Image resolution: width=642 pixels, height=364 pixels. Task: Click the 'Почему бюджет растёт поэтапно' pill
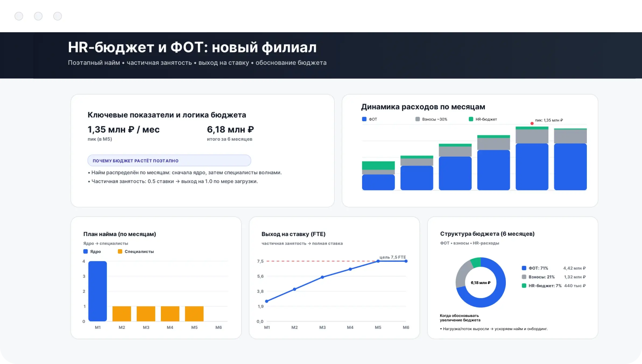click(169, 160)
